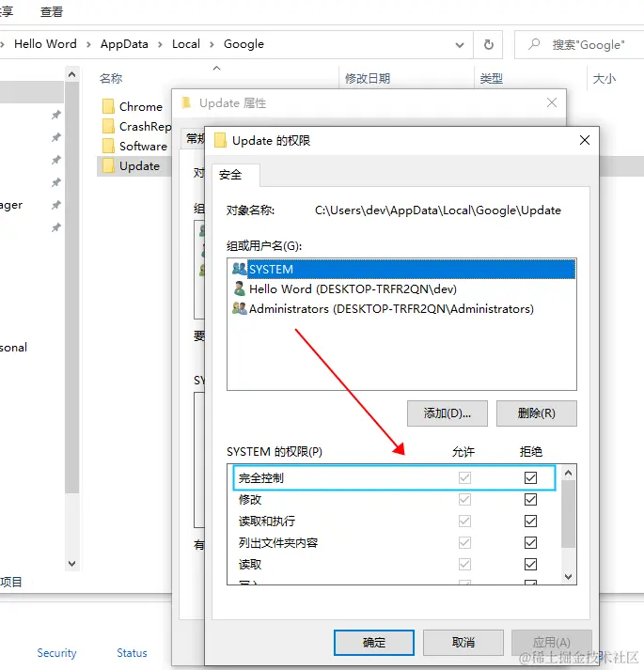This screenshot has width=644, height=670.
Task: Toggle Deny checkbox for 读取
Action: click(x=530, y=565)
